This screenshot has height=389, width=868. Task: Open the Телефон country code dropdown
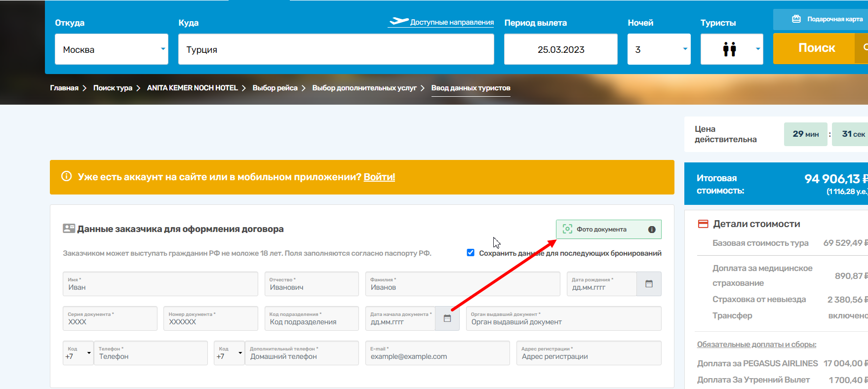click(78, 353)
